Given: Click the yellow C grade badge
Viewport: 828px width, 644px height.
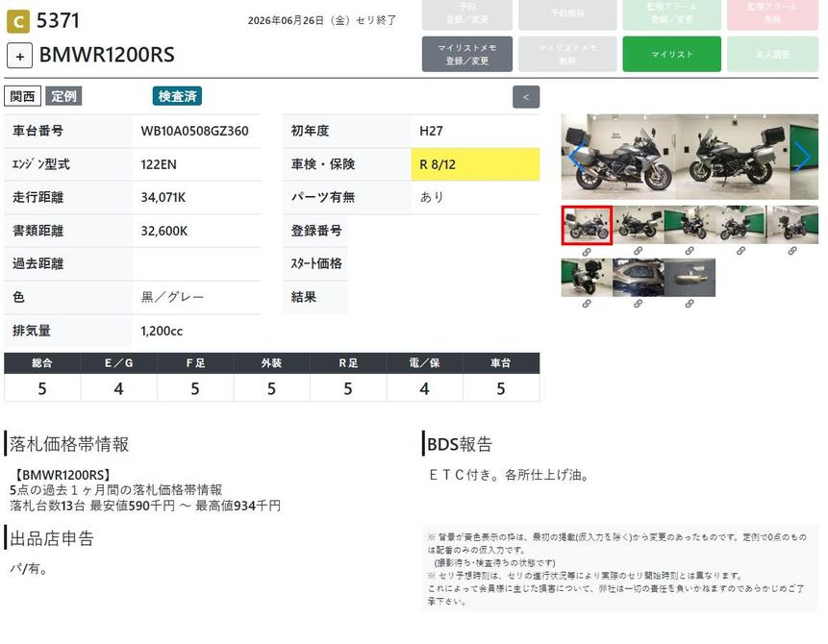Looking at the screenshot, I should [x=18, y=22].
